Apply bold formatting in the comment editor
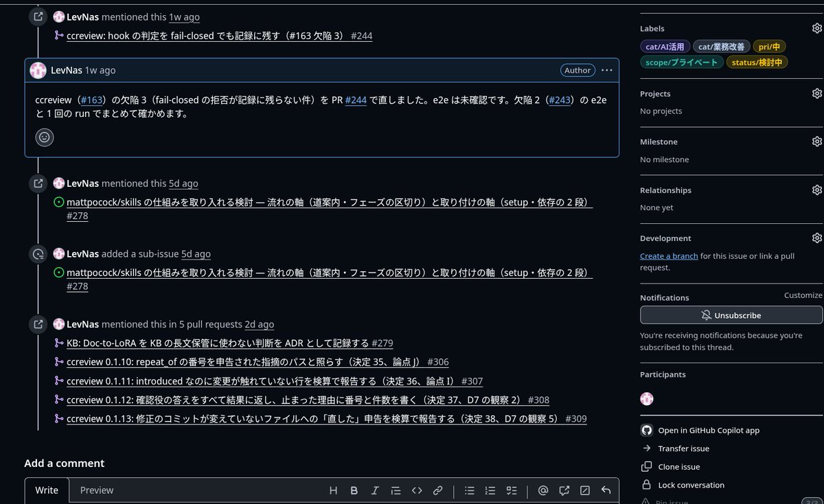Screen dimensions: 824x504 (354, 490)
